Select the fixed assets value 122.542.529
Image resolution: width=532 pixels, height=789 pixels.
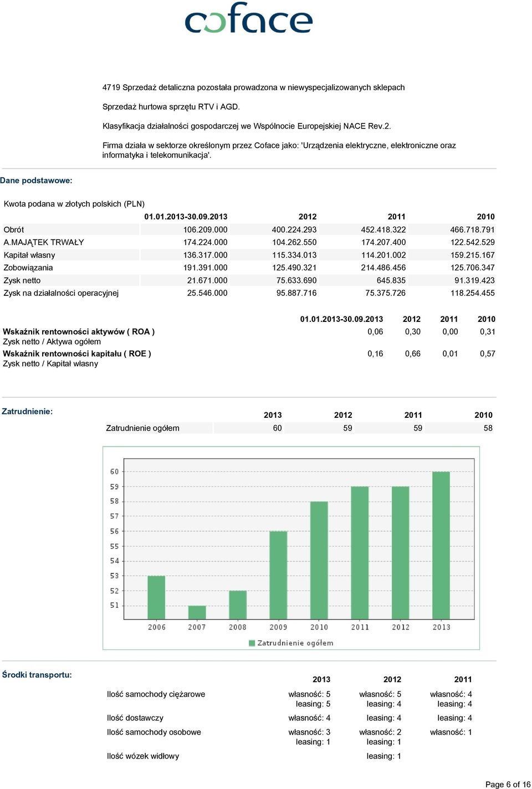pos(473,242)
